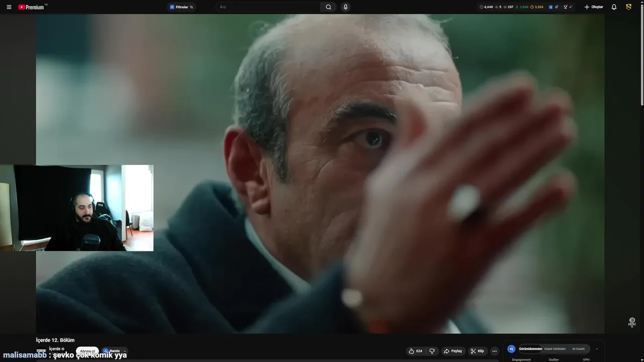Screen dimensions: 644x362
Task: Select the Görüntülenmeler tab
Action: 530,348
